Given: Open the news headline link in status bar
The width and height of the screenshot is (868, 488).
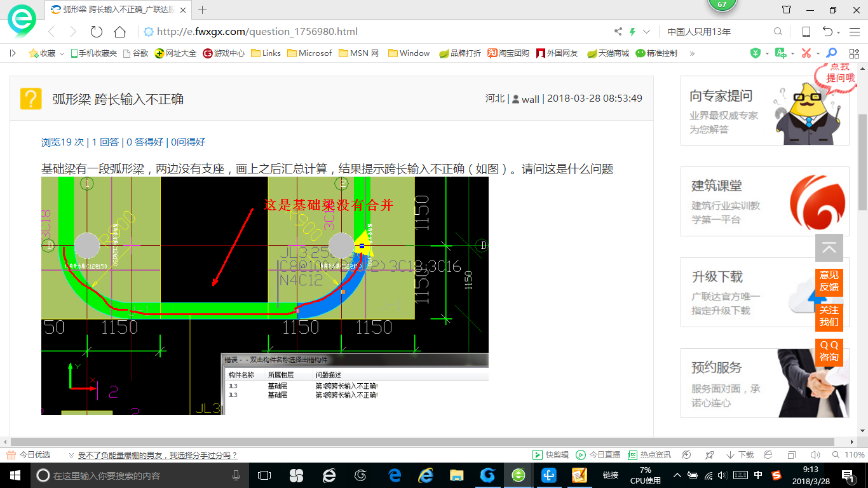Looking at the screenshot, I should click(158, 456).
